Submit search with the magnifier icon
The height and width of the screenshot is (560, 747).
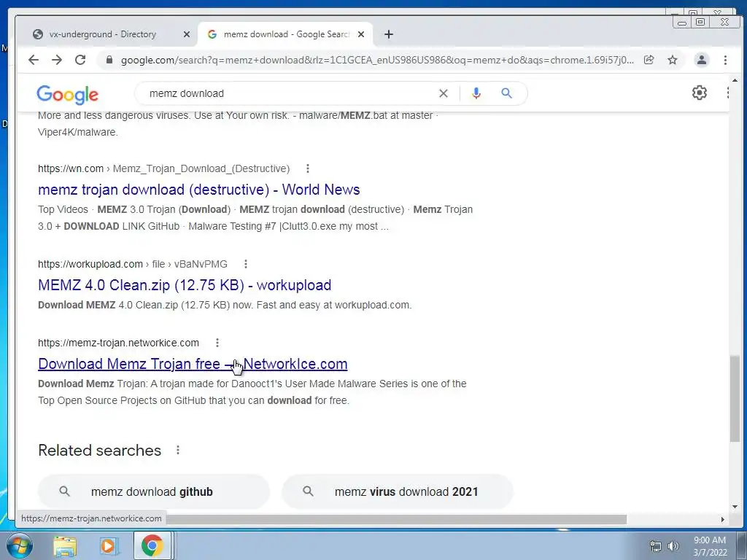pyautogui.click(x=506, y=93)
